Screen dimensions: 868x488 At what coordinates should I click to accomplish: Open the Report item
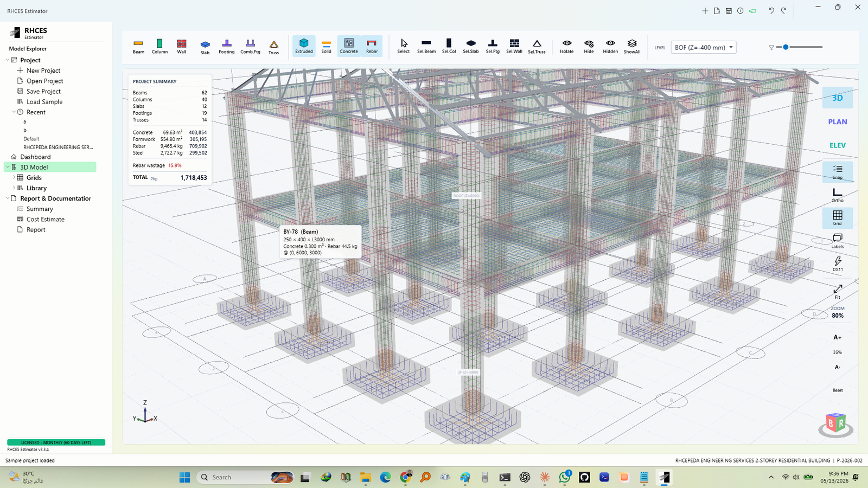36,230
